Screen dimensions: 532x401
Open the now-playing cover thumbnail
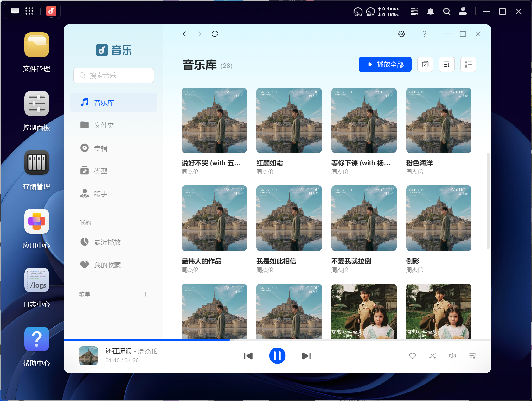click(x=88, y=356)
